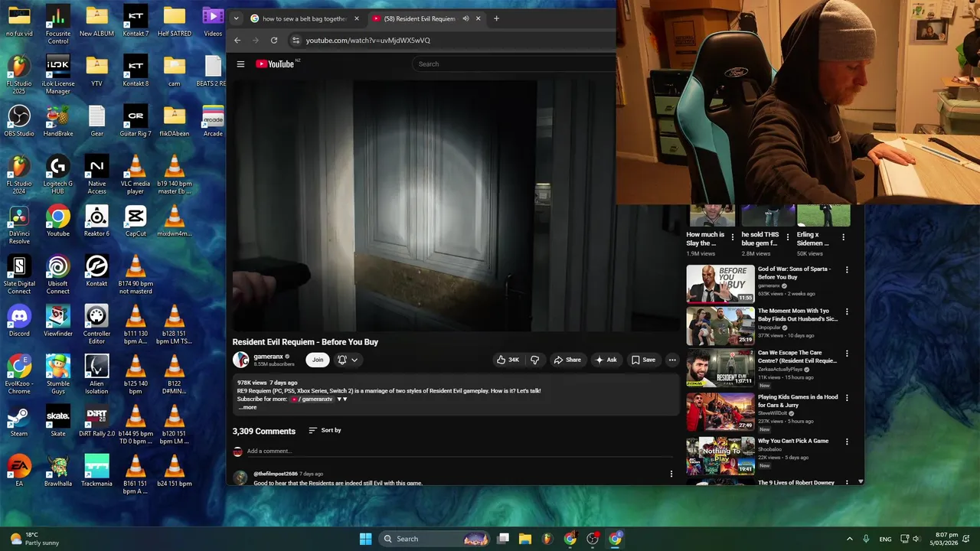Open Ubisoft Connect desktop icon
980x551 pixels.
[58, 275]
